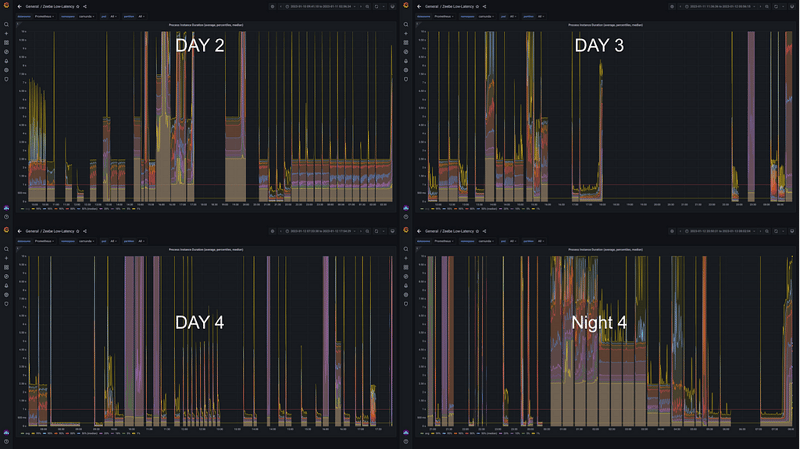Open the pod All dropdown in the Day 4 dashboard
This screenshot has width=800, height=449.
[113, 241]
